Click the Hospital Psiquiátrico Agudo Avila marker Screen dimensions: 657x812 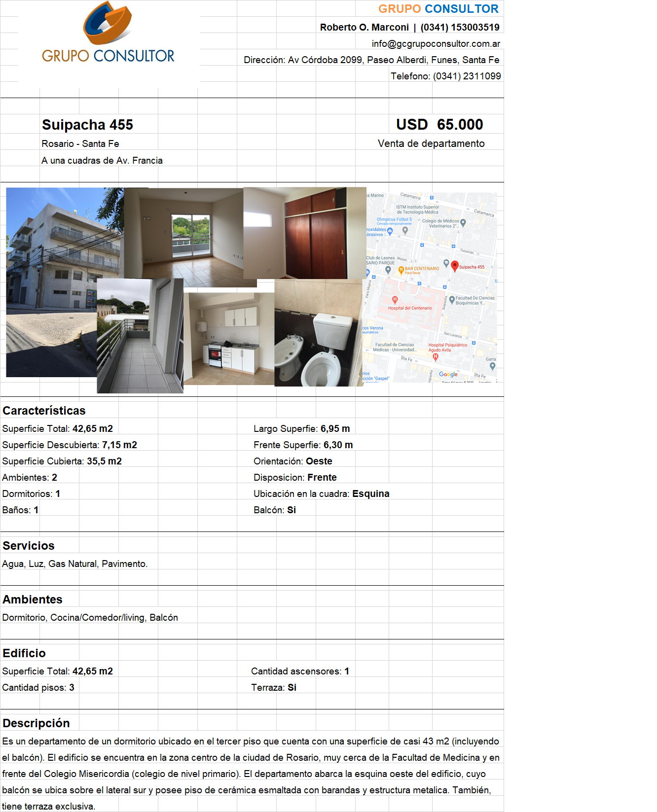click(436, 356)
